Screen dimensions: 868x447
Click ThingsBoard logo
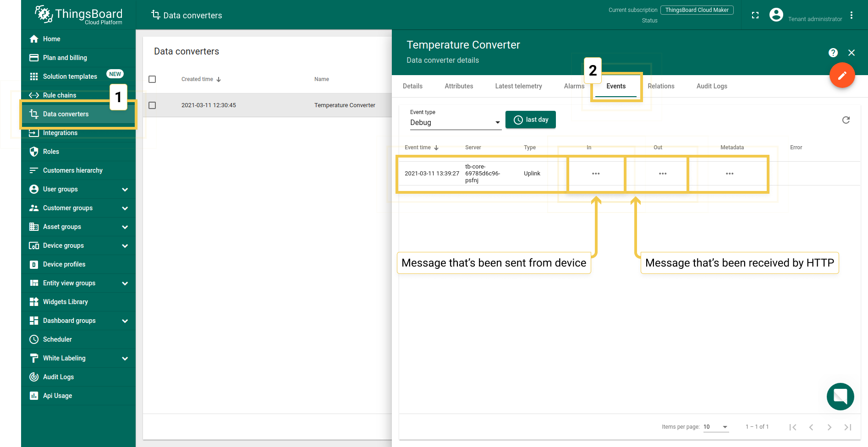(78, 15)
